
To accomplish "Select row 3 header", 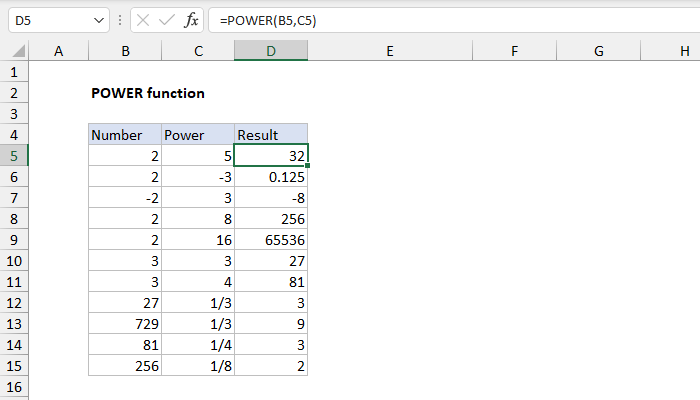I will (14, 114).
